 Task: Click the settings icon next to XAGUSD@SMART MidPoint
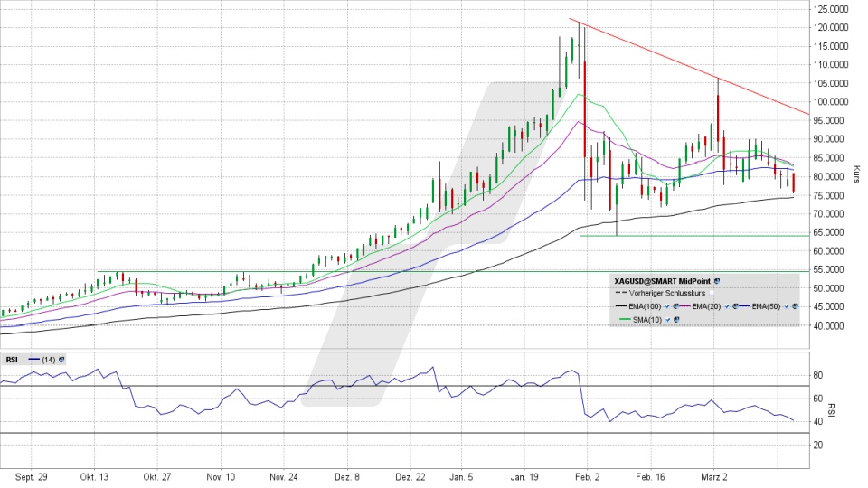pos(717,281)
